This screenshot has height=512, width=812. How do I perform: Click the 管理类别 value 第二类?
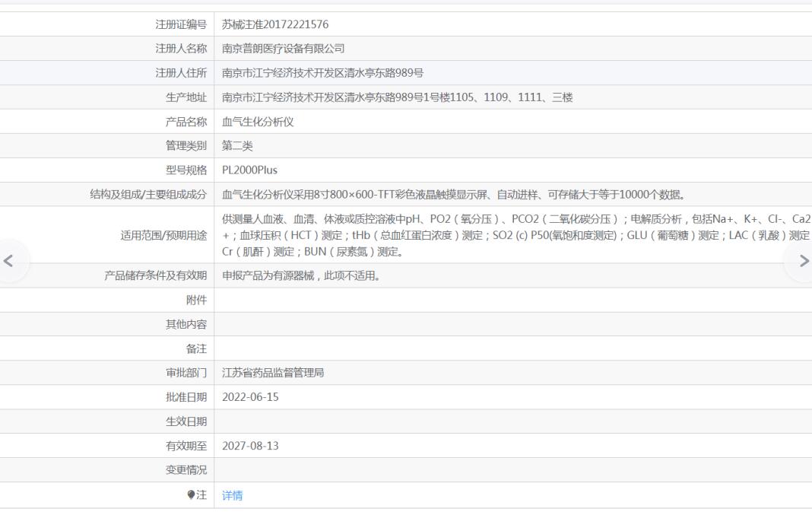click(x=237, y=145)
